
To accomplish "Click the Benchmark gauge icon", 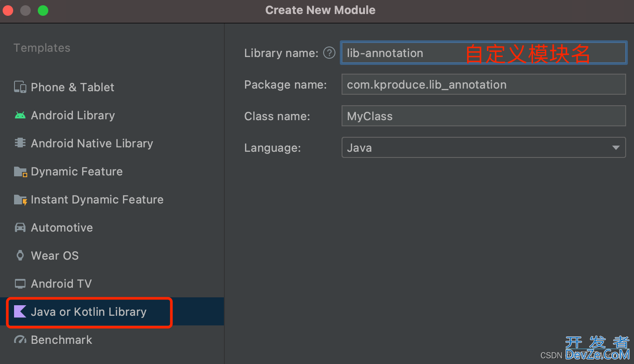I will click(x=20, y=340).
